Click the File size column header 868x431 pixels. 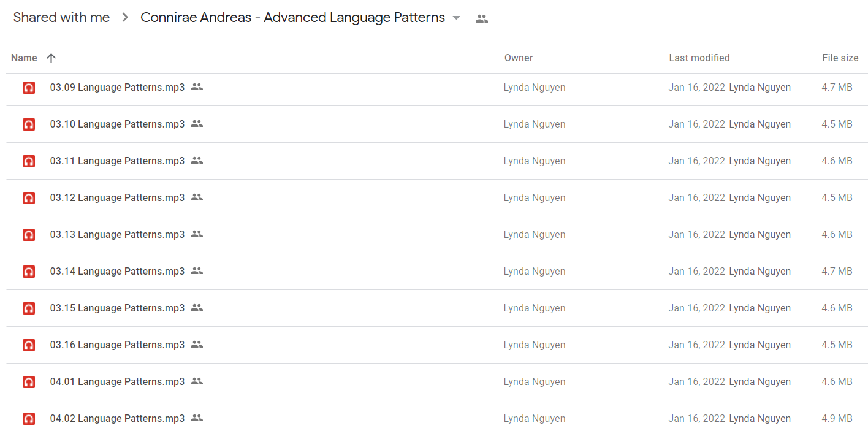pyautogui.click(x=840, y=58)
